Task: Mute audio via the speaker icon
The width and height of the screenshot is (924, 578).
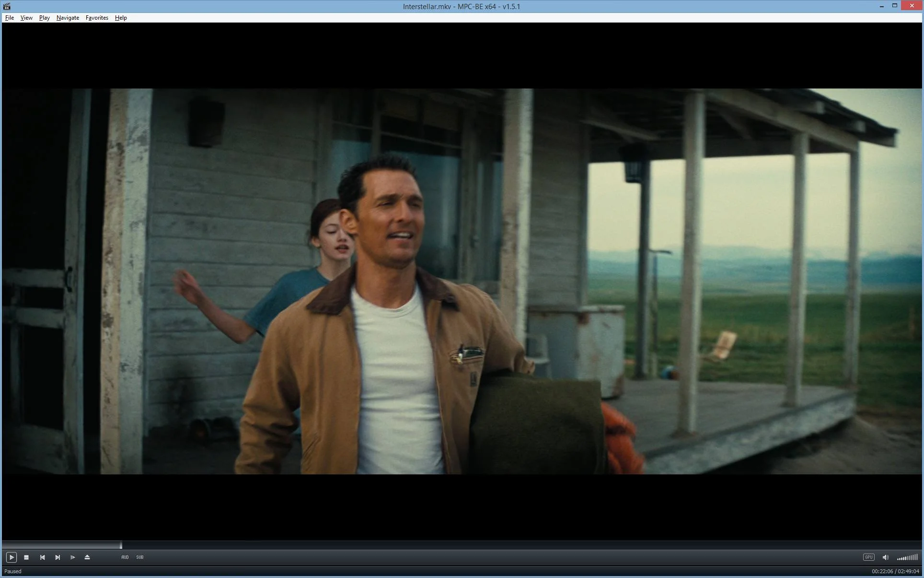Action: (885, 557)
